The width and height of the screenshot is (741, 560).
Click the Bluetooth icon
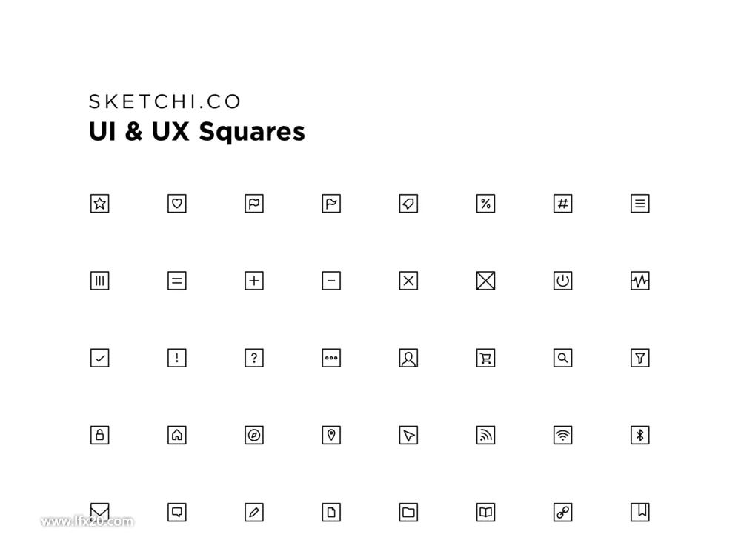640,435
